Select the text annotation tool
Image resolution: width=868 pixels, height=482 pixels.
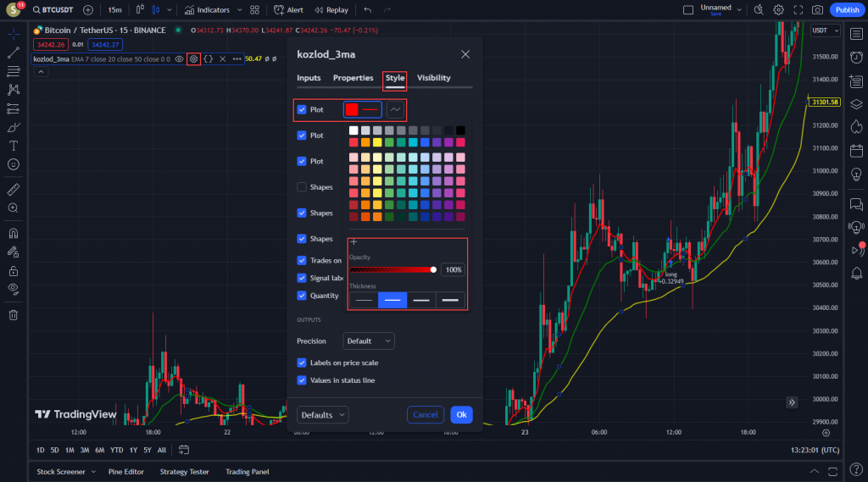click(14, 146)
